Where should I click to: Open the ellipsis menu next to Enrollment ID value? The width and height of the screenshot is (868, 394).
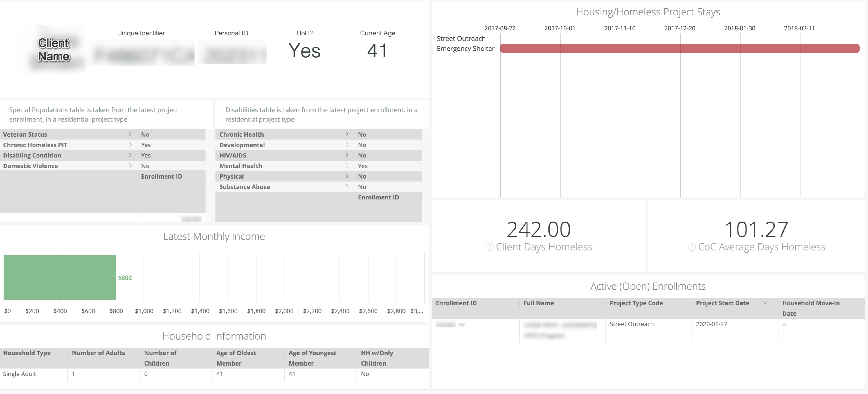tap(461, 325)
